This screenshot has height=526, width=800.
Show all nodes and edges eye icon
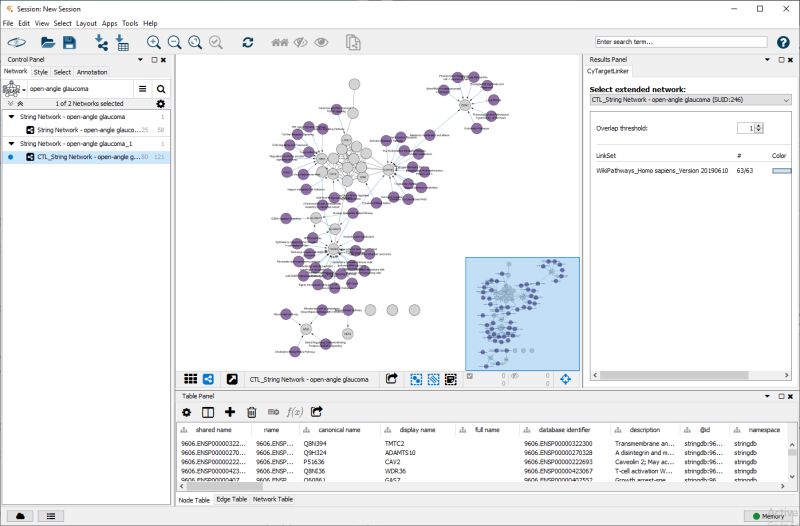[321, 42]
